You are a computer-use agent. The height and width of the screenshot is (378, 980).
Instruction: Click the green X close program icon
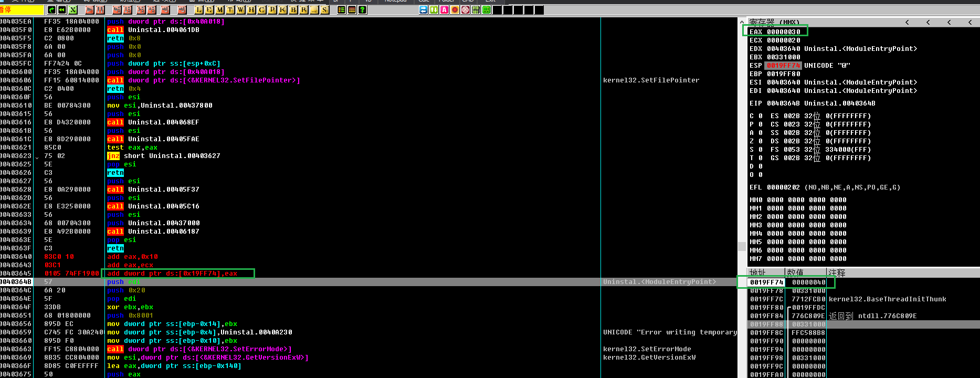72,10
